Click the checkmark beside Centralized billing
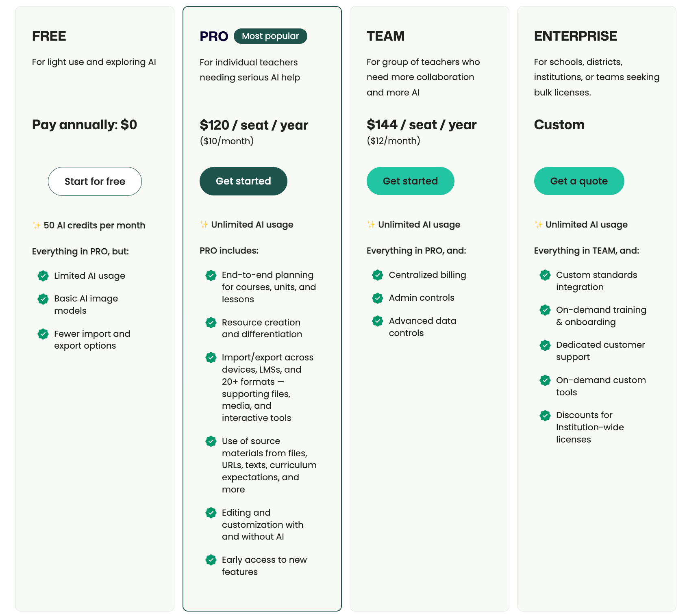 tap(378, 275)
